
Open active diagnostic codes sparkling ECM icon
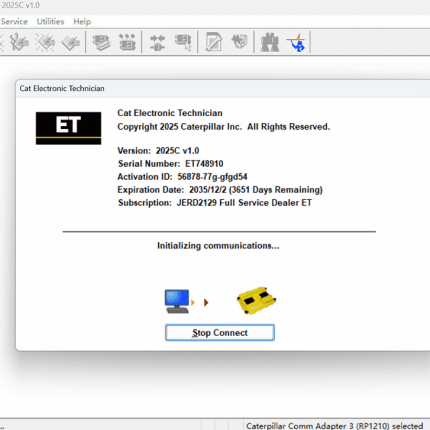click(45, 42)
